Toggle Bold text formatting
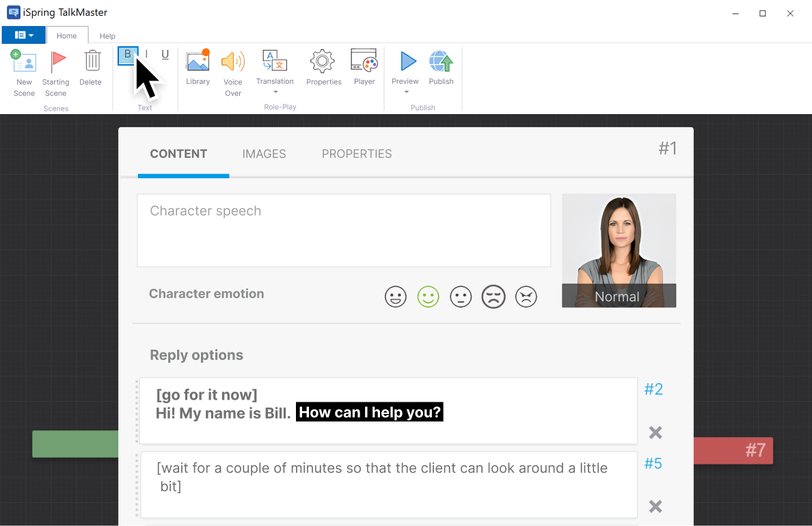The height and width of the screenshot is (526, 812). (x=128, y=55)
